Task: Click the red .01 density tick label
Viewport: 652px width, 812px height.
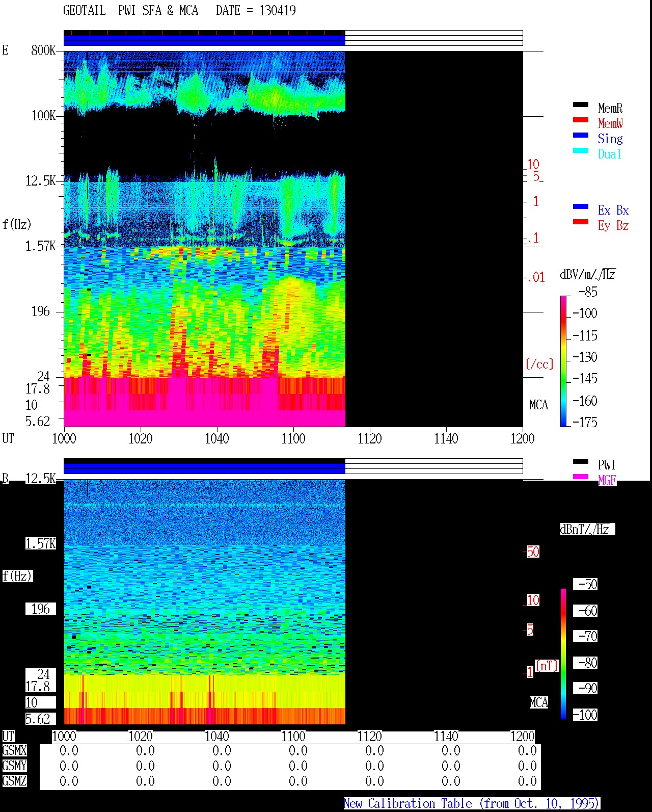Action: click(535, 277)
